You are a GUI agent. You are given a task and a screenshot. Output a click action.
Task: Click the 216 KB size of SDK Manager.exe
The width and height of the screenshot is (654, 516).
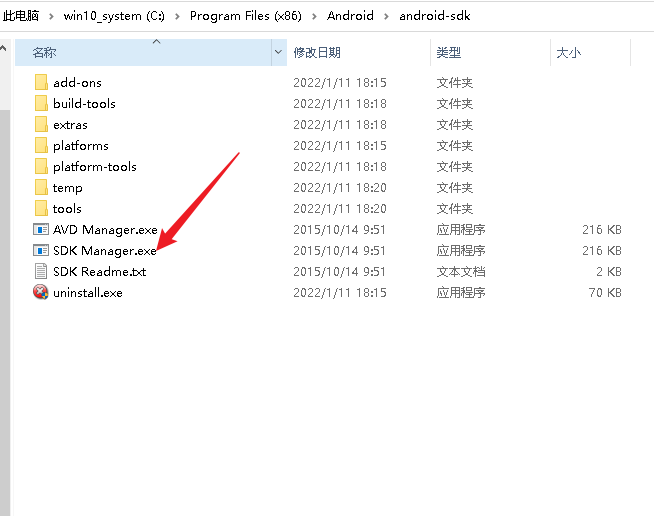602,250
